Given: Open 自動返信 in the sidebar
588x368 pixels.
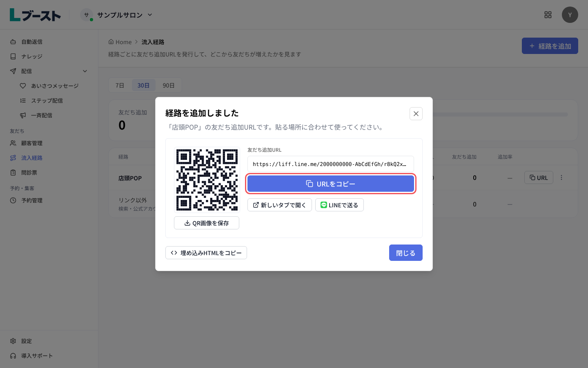Looking at the screenshot, I should pos(49,42).
